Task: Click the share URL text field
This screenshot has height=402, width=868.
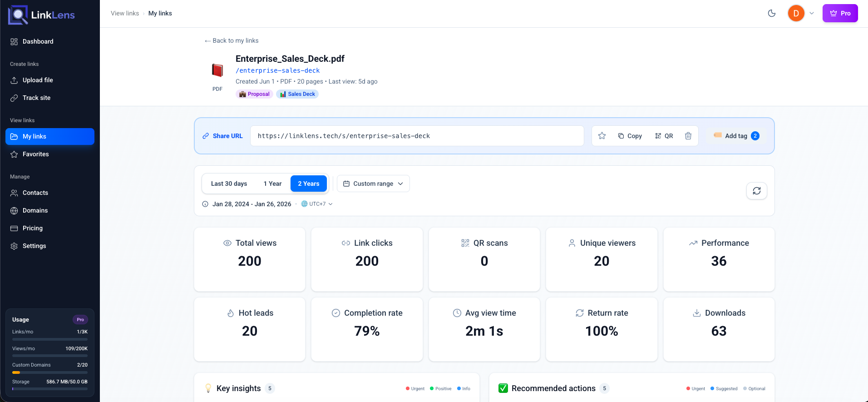Action: tap(417, 136)
